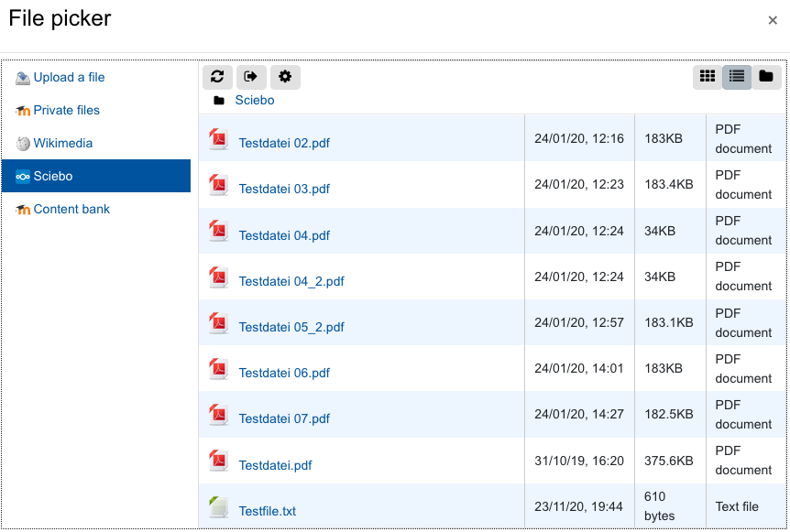This screenshot has width=790, height=532.
Task: Switch to icon grid view
Action: (707, 77)
